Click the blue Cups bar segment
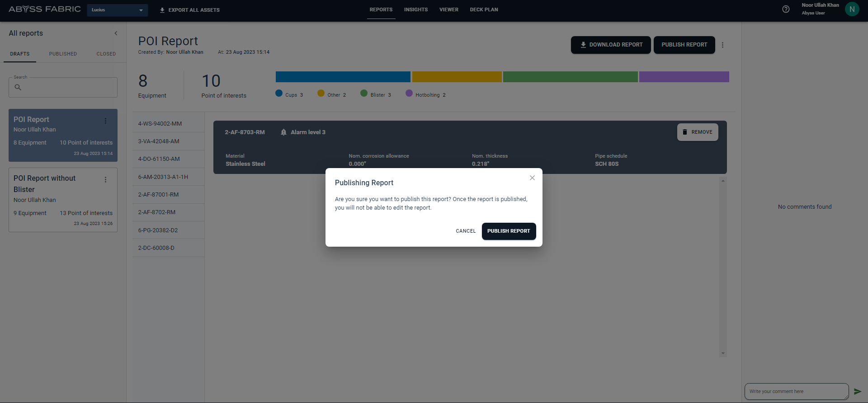 pos(343,77)
